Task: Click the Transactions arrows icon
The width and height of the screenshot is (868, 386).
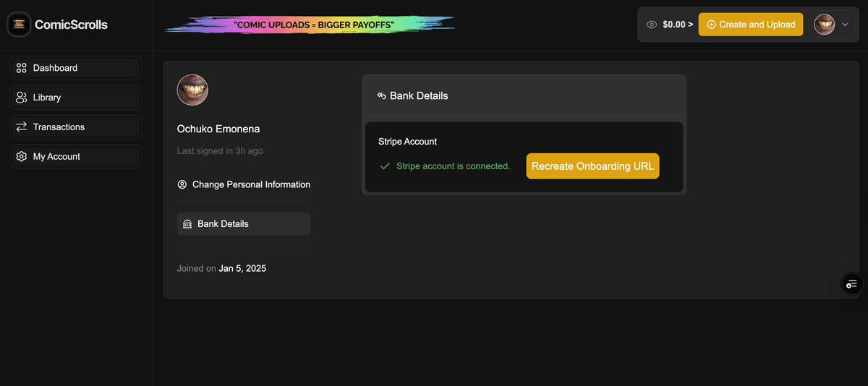Action: 22,127
